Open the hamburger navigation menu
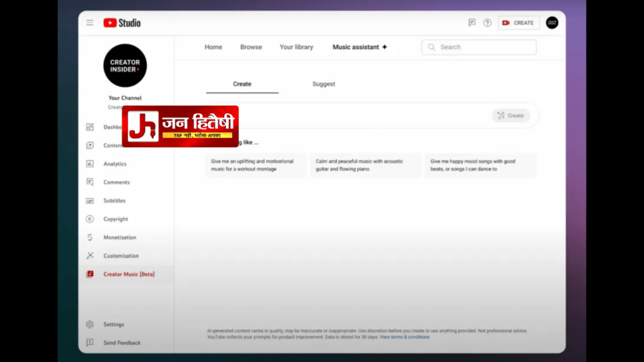The height and width of the screenshot is (362, 644). (x=89, y=23)
